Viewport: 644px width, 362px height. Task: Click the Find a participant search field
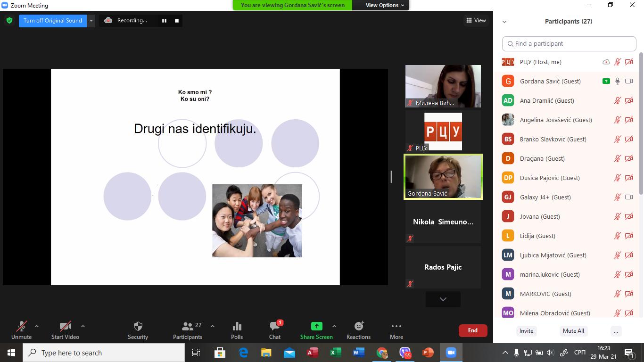tap(569, 43)
